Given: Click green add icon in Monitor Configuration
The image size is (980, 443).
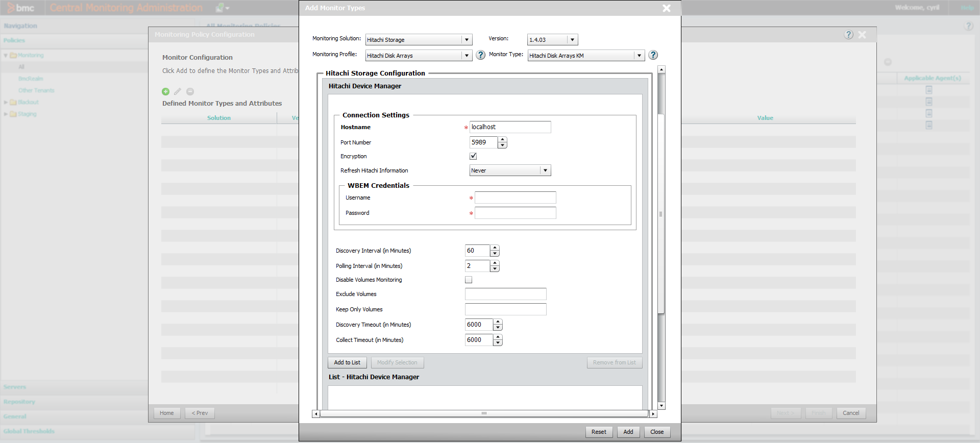Looking at the screenshot, I should (165, 91).
